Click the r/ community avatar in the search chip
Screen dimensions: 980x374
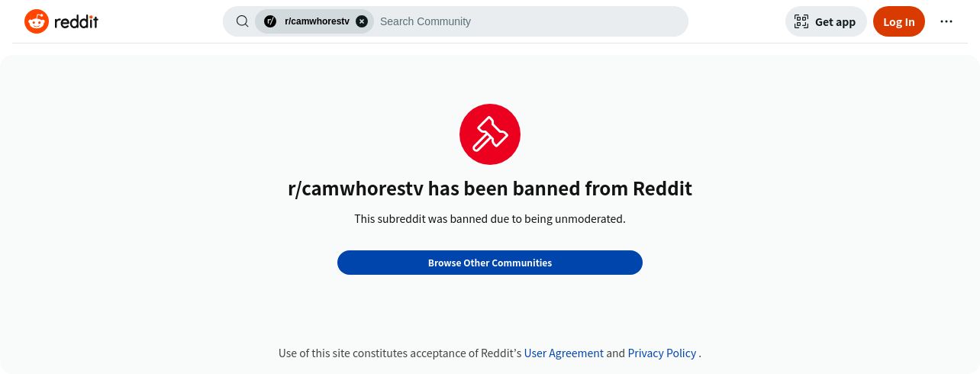[269, 21]
